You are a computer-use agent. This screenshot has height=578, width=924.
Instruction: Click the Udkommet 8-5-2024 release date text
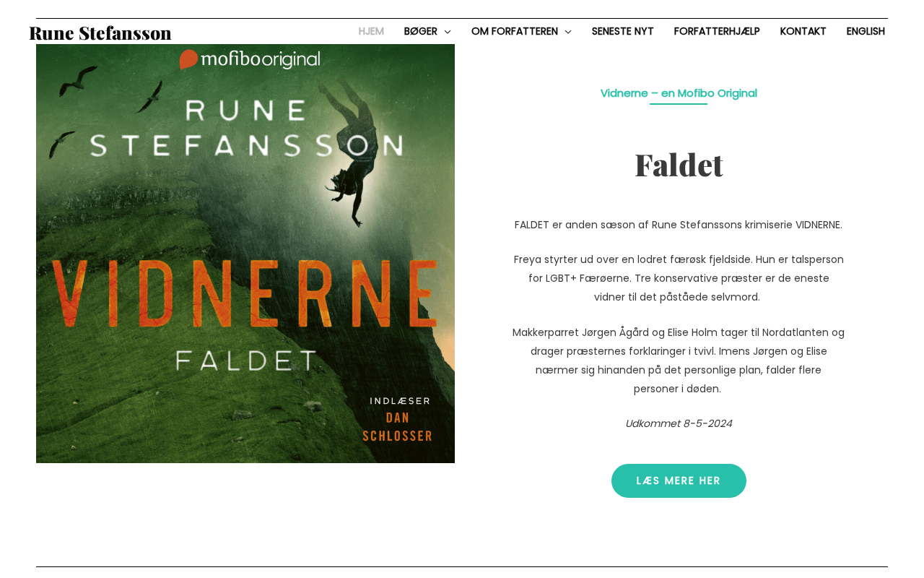[679, 423]
